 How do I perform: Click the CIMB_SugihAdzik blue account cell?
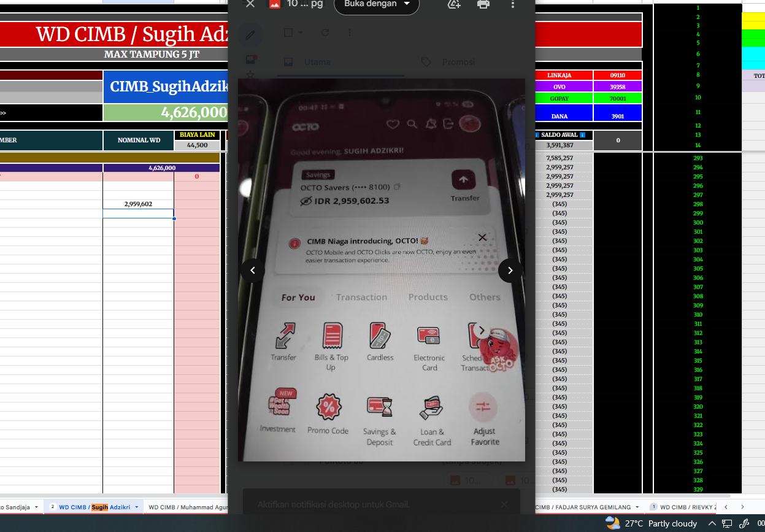tap(166, 87)
